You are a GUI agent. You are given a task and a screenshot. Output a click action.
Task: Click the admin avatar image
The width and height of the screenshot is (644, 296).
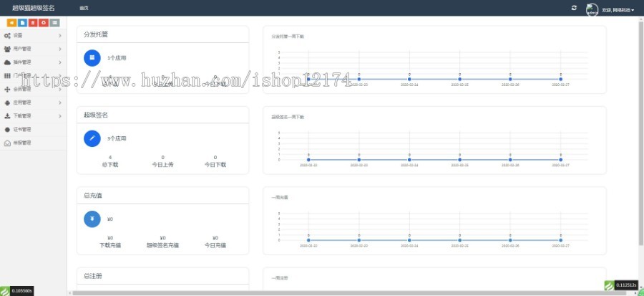click(592, 9)
